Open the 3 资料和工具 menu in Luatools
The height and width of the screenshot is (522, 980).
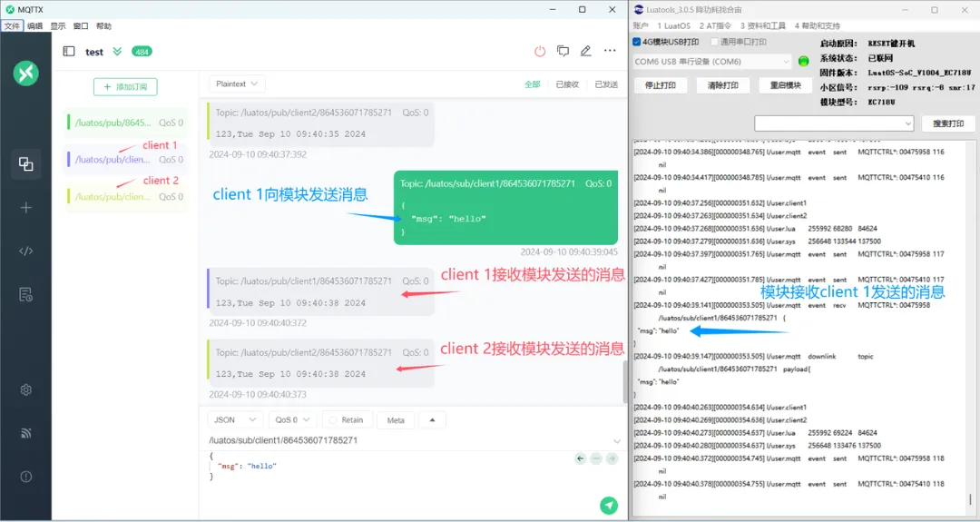(x=762, y=25)
